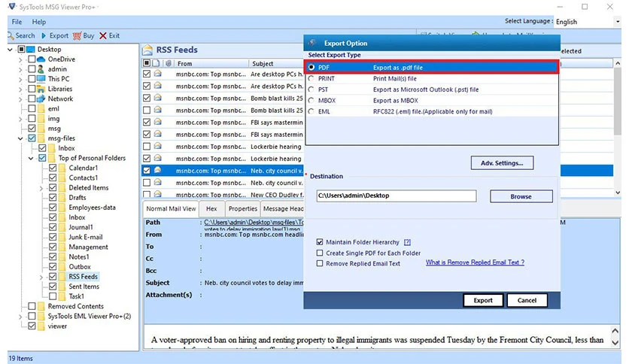The width and height of the screenshot is (629, 364).
Task: Collapse the Desktop tree node
Action: pos(11,50)
